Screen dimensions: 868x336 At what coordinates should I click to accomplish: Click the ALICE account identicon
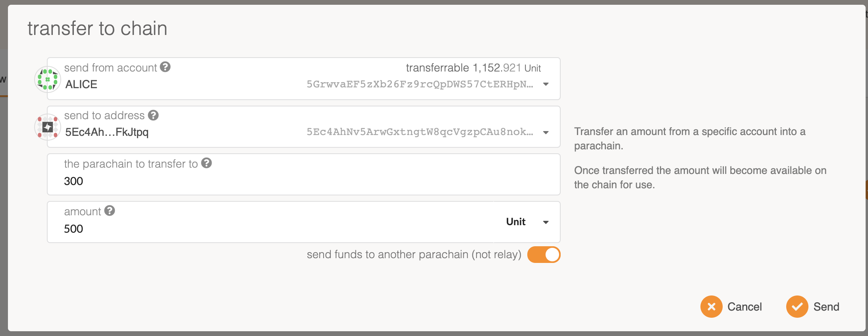click(48, 79)
